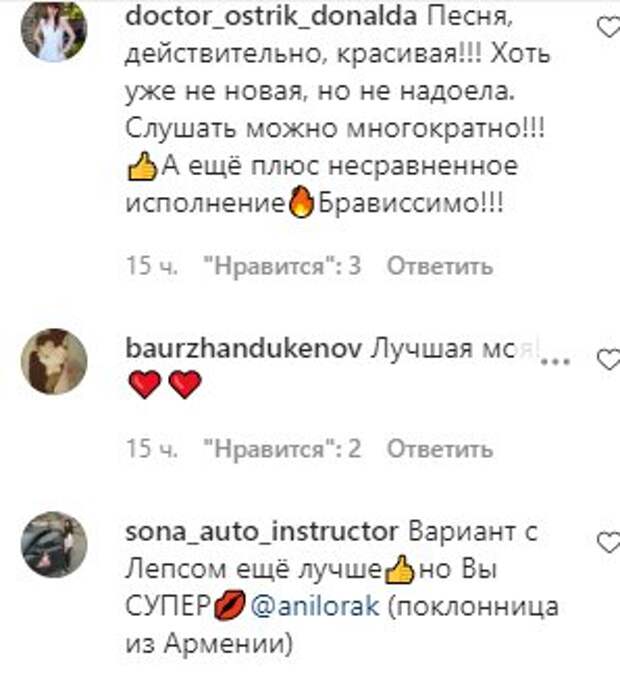Visit the doctor_ostrik_donalda username link

(271, 17)
